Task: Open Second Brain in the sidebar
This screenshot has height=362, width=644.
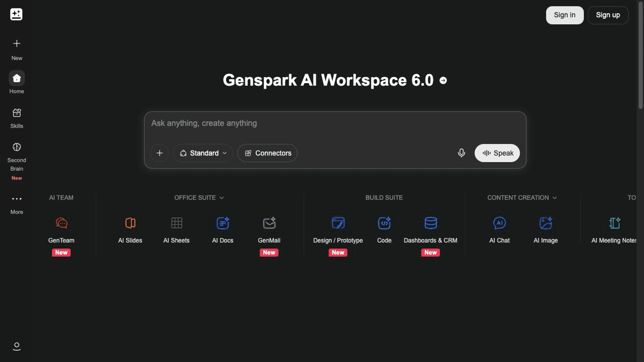Action: (x=17, y=161)
